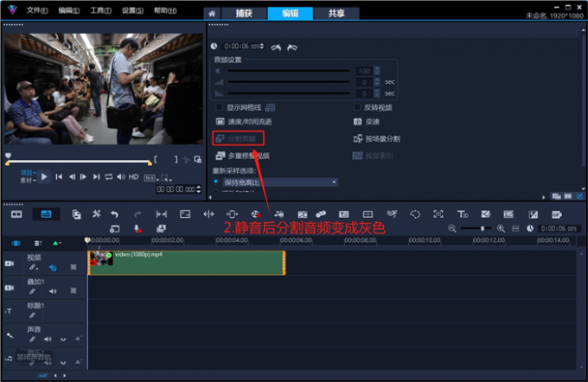
Task: Switch to the 捕获 tab
Action: (x=244, y=14)
